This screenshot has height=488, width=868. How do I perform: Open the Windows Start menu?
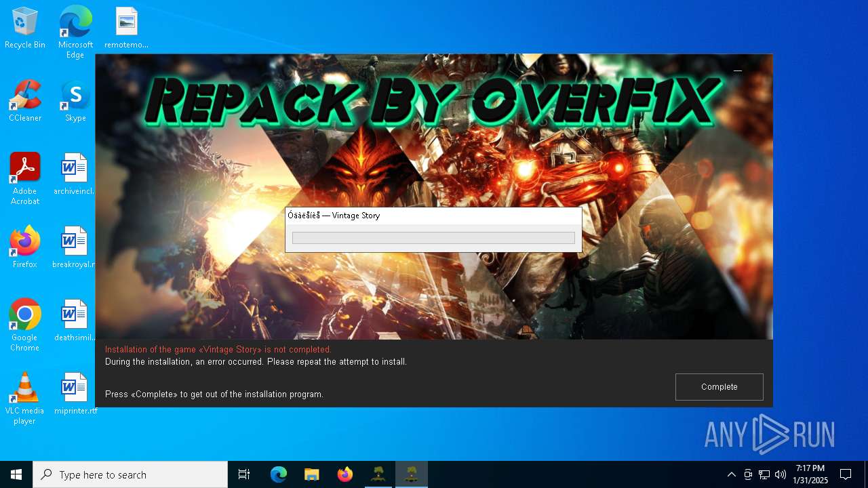(x=16, y=474)
